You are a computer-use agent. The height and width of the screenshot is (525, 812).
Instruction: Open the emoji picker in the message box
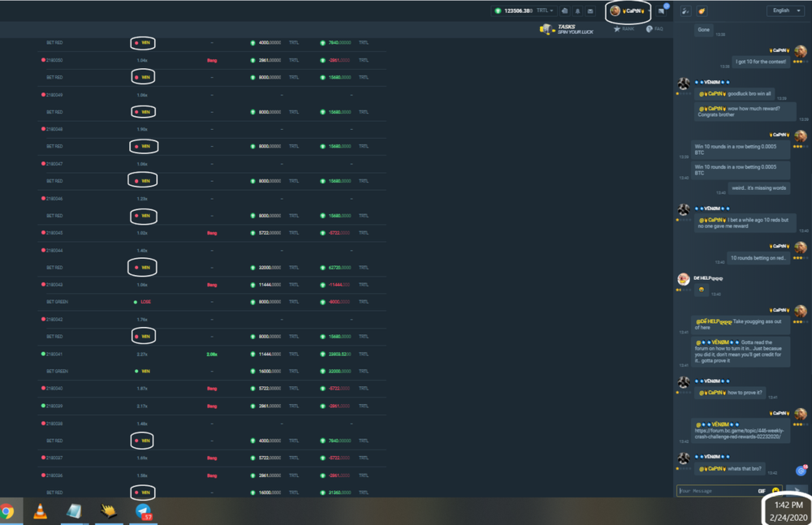click(x=775, y=490)
